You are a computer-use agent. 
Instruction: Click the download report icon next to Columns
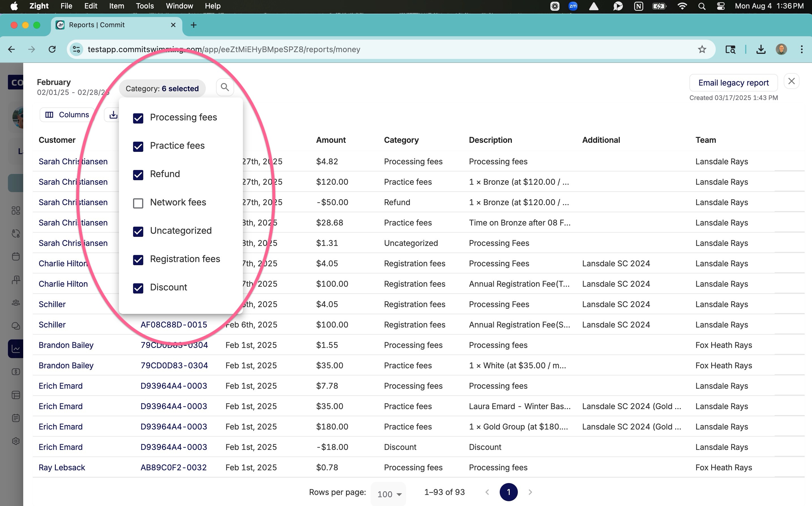(x=113, y=115)
